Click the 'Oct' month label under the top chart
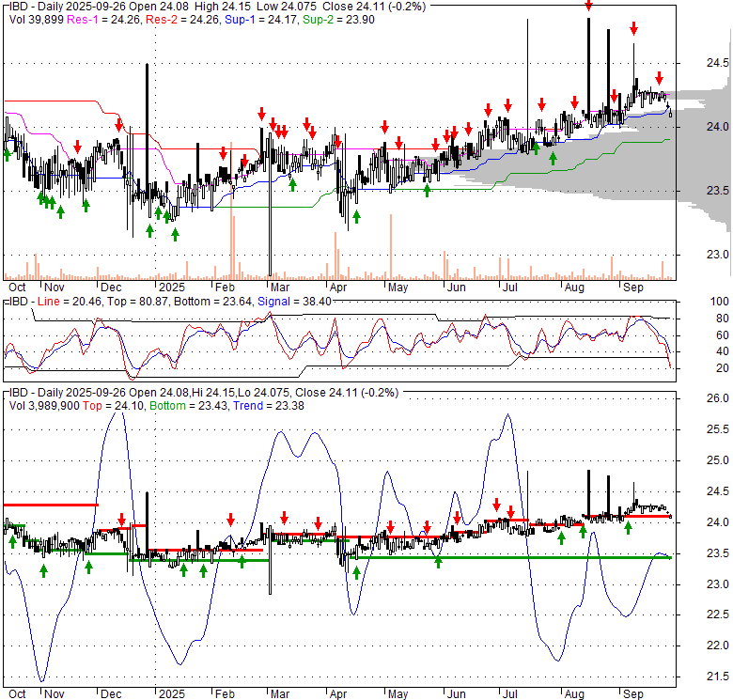The image size is (733, 700). pos(17,288)
